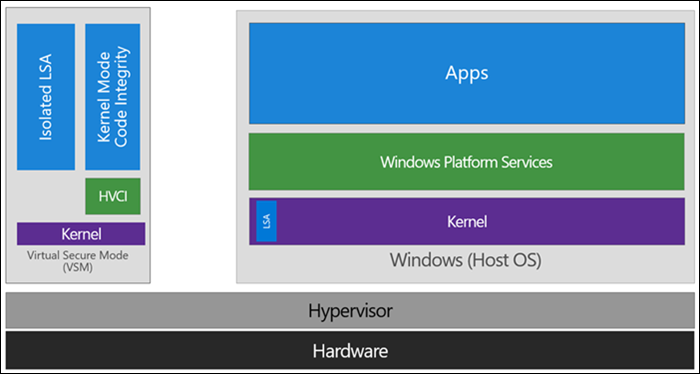Select the small blue LSA block in Kernel

click(267, 221)
